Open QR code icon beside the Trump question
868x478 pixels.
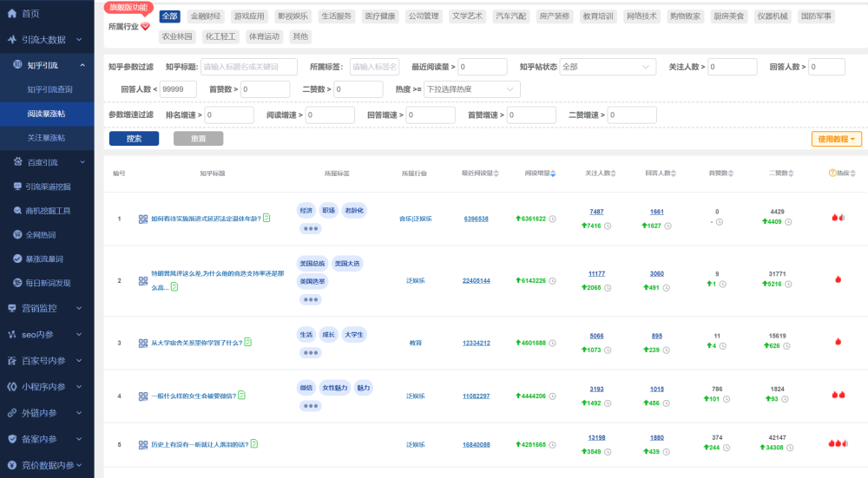[x=143, y=281]
